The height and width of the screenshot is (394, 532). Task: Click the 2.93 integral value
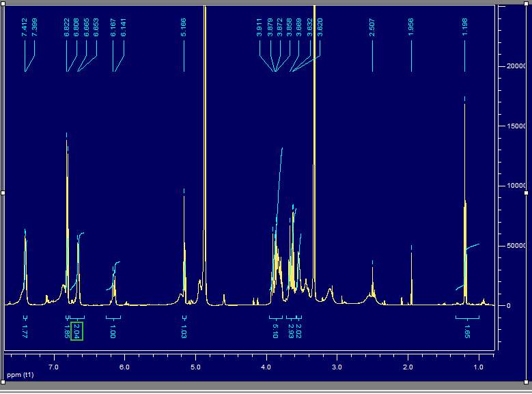click(291, 331)
